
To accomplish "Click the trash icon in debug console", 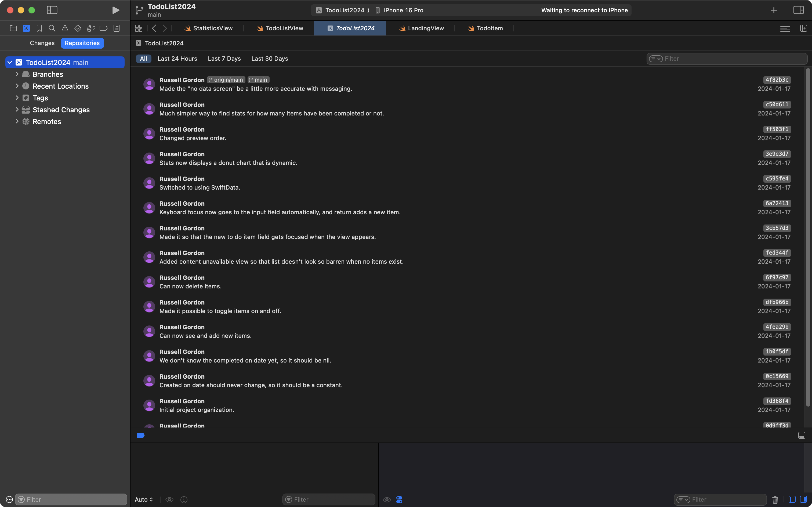I will (x=775, y=500).
